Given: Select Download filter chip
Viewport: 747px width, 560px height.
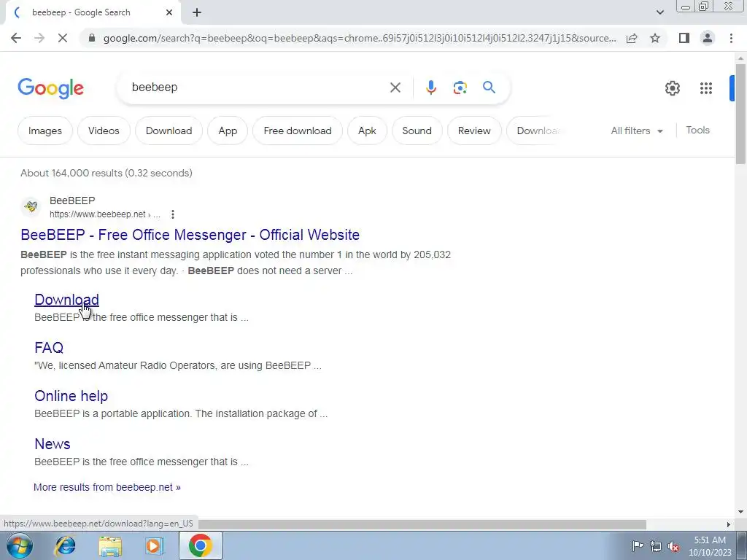Looking at the screenshot, I should [169, 131].
